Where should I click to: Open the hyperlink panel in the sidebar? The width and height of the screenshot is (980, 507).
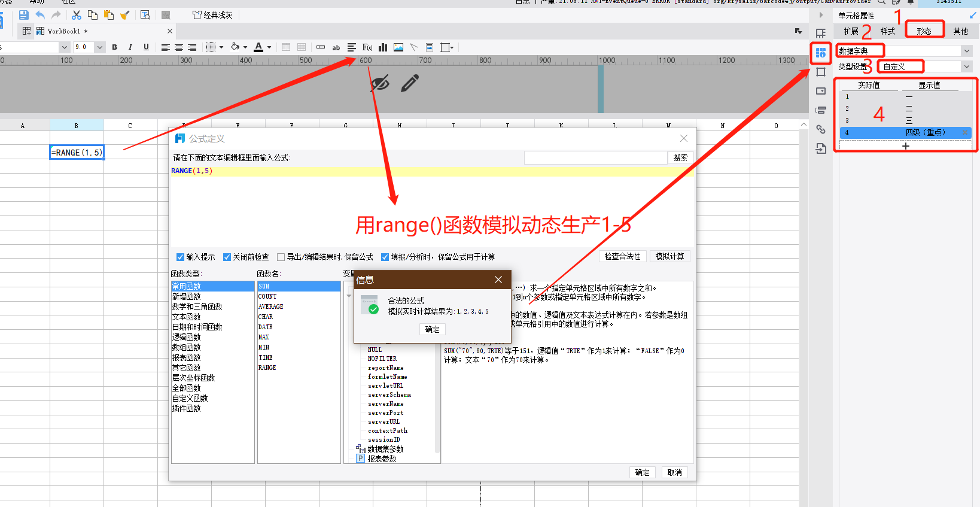(821, 129)
